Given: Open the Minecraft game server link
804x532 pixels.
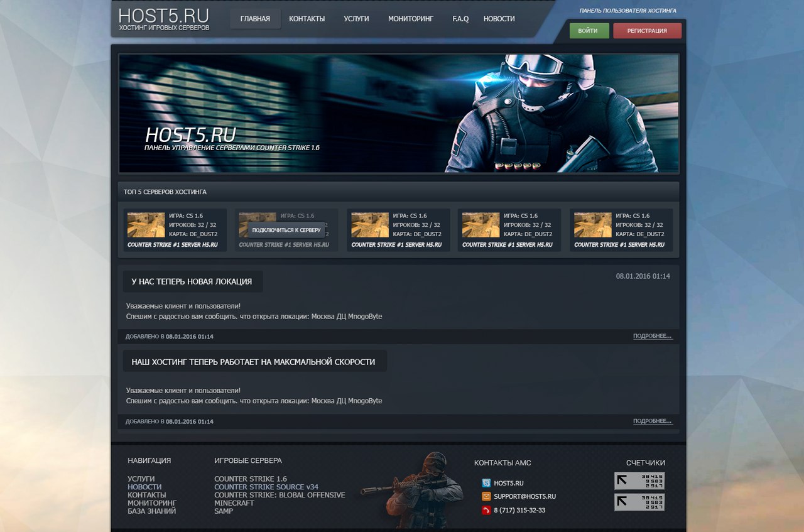Looking at the screenshot, I should click(234, 503).
